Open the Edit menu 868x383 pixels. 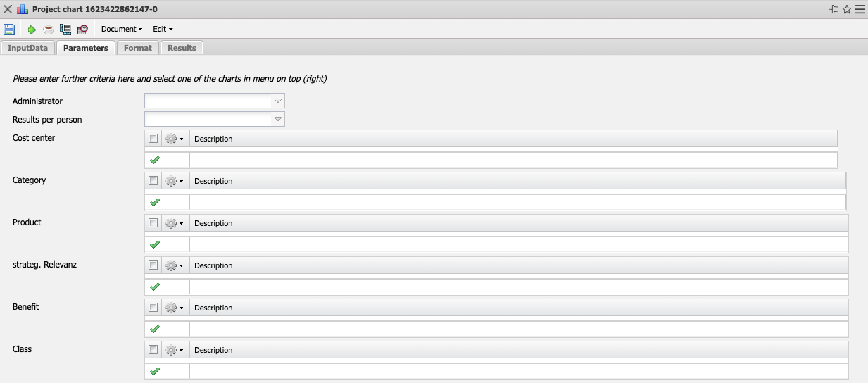point(163,30)
